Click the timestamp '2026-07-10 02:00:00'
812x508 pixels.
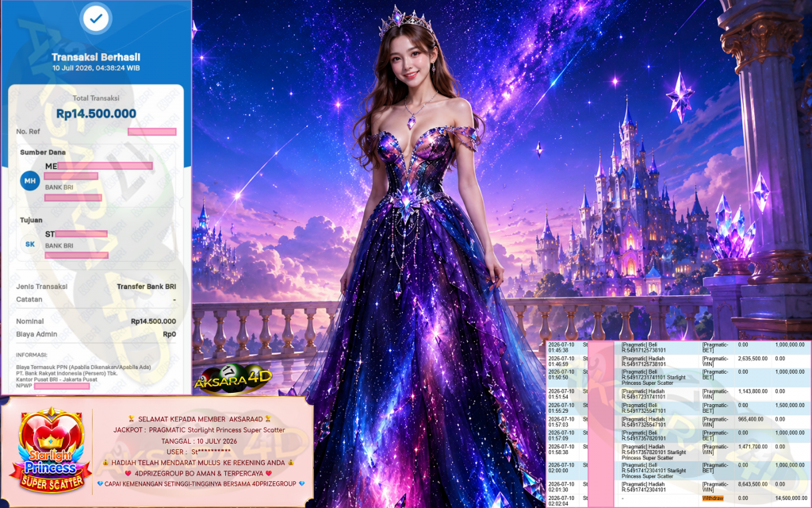tap(561, 468)
